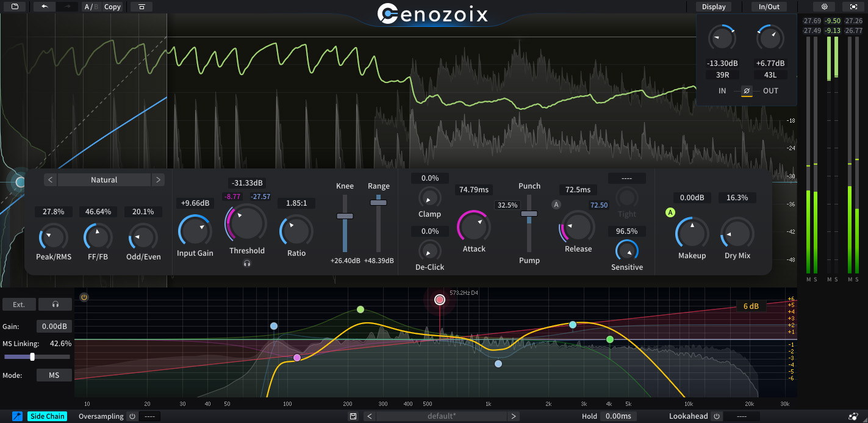This screenshot has width=868, height=423.
Task: Adjust the MS Linking slider thumb
Action: click(32, 357)
